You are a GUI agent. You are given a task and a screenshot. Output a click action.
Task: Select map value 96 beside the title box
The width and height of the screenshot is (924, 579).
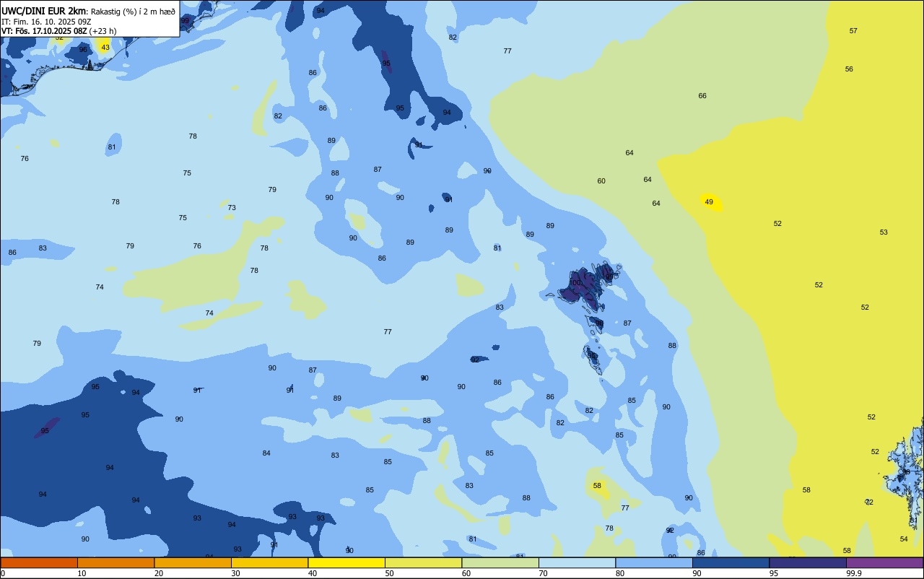83,50
